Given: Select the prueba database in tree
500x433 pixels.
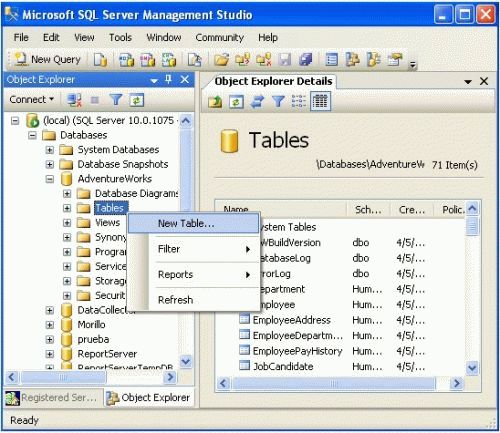Looking at the screenshot, I should [93, 339].
